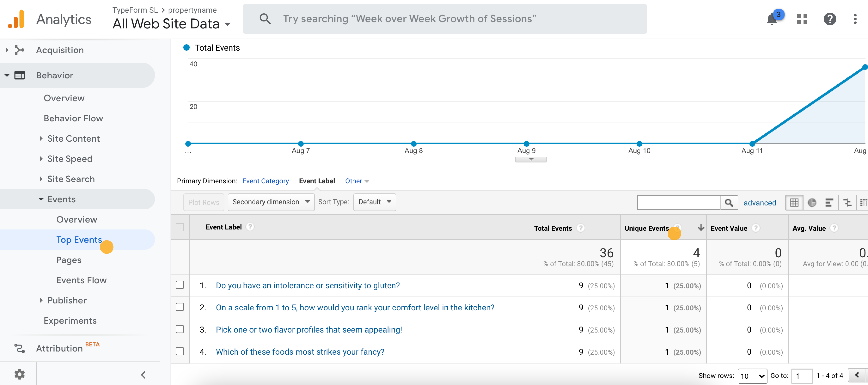Expand the Site Content submenu
Screen dimensions: 868x385
tap(41, 138)
